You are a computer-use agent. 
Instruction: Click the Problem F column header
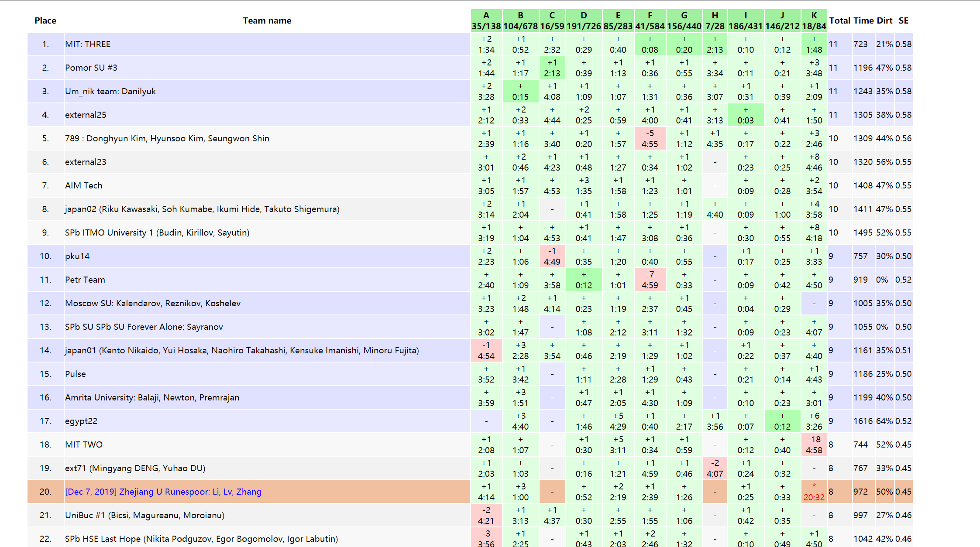(x=650, y=21)
